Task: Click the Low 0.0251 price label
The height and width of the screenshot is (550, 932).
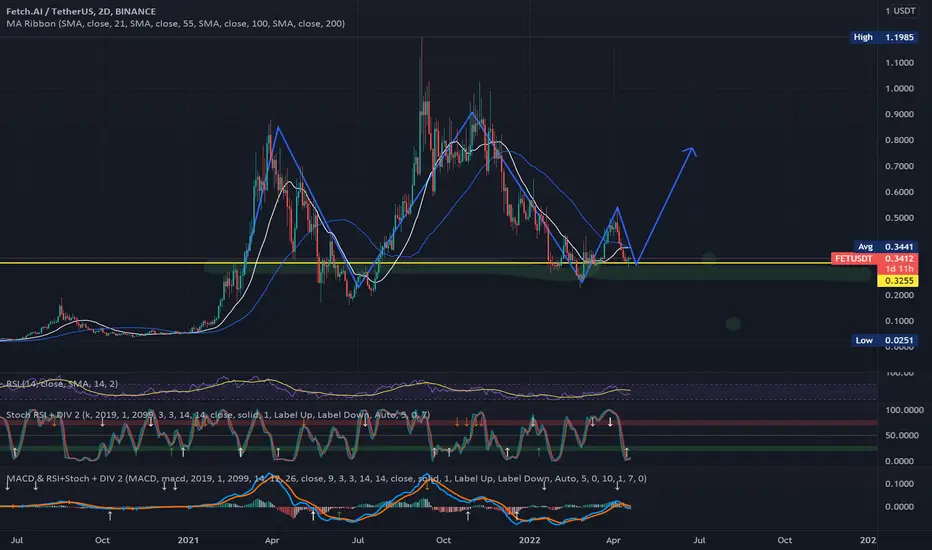Action: [x=883, y=340]
